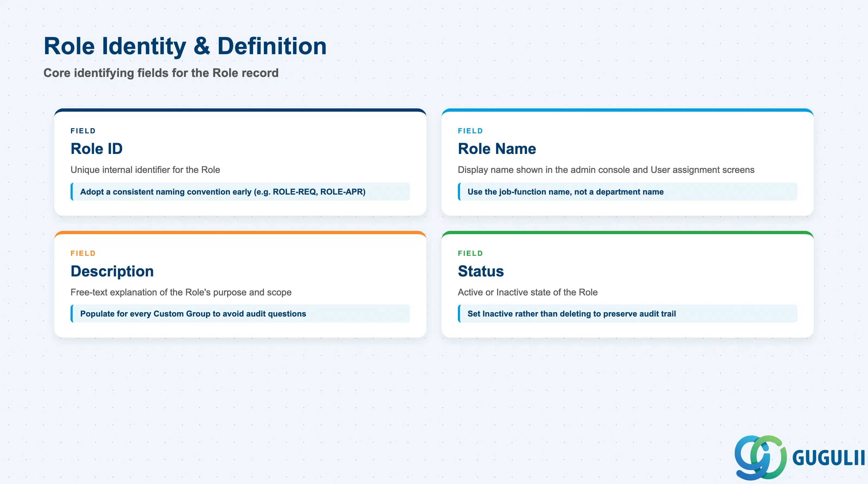Click the orange FIELD label above Description
868x484 pixels.
(x=83, y=253)
